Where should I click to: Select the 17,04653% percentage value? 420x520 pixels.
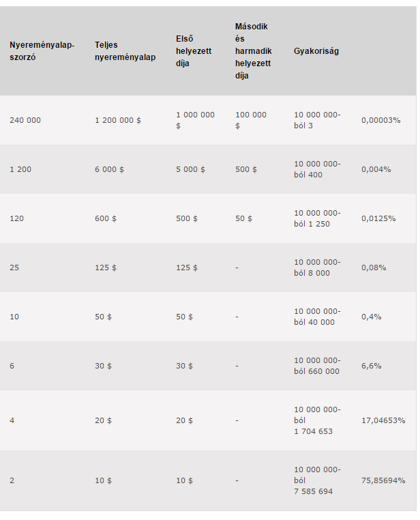click(383, 420)
